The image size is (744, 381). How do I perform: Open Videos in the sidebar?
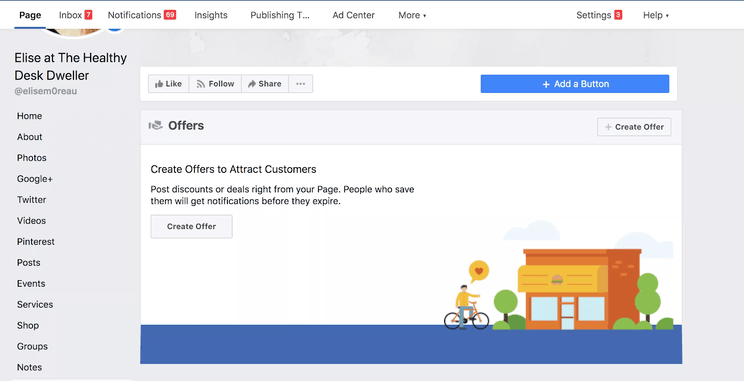(x=31, y=221)
